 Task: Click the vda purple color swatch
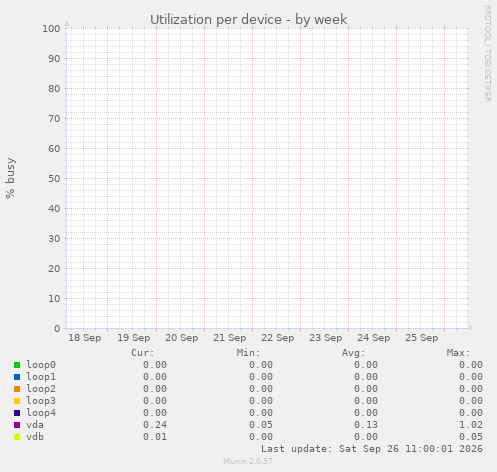point(17,425)
